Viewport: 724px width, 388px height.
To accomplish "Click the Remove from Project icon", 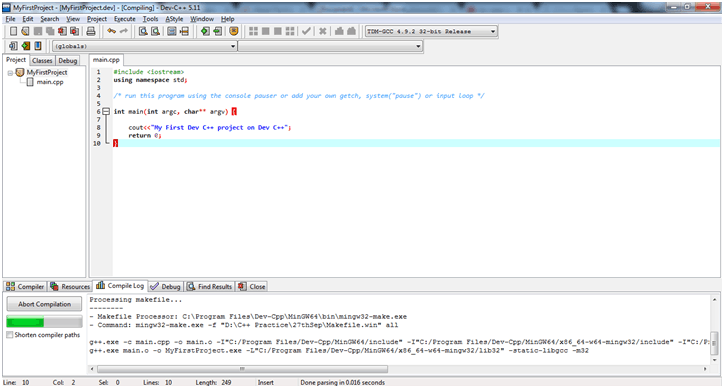I will coord(217,31).
